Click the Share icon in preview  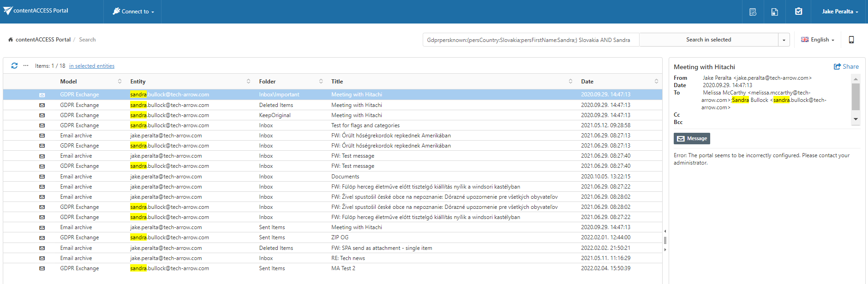pyautogui.click(x=846, y=66)
